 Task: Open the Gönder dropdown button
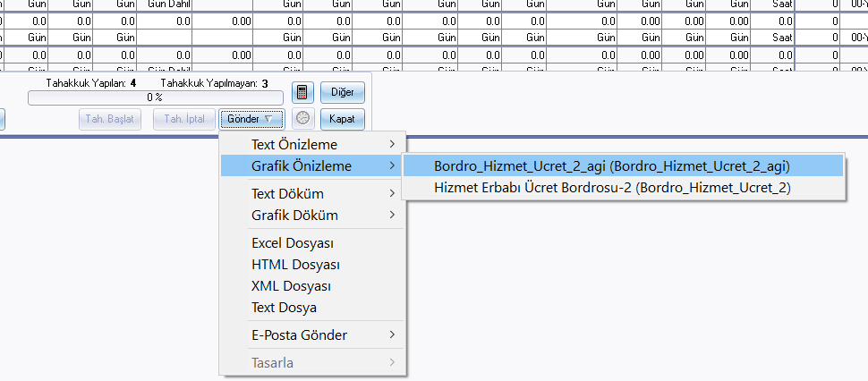[251, 119]
